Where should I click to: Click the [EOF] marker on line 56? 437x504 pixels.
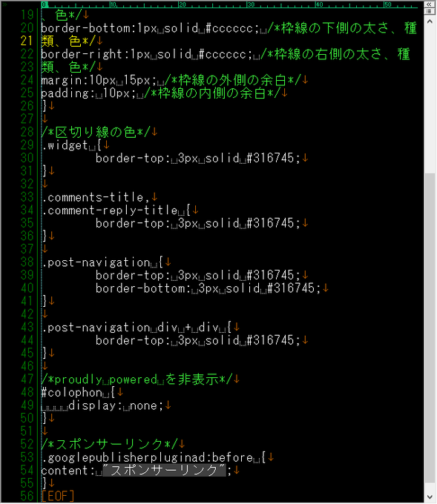tap(58, 497)
